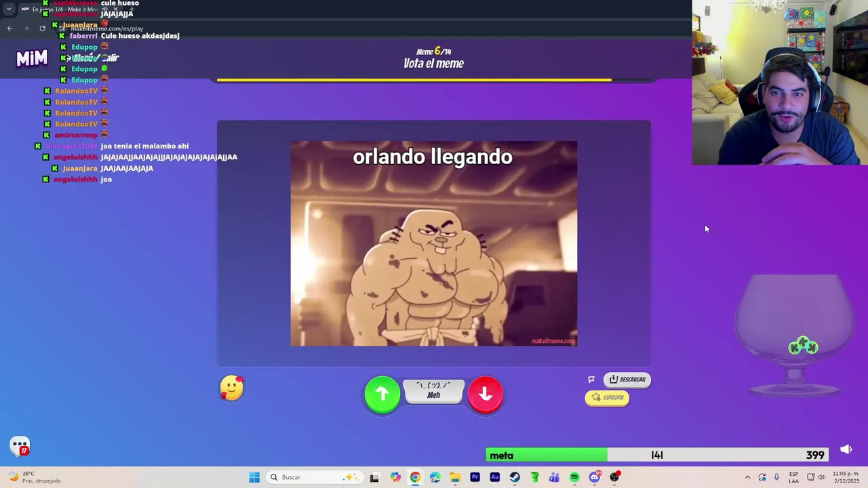Click the 'Vota el meme' heading
Viewport: 868px width, 488px height.
(434, 64)
